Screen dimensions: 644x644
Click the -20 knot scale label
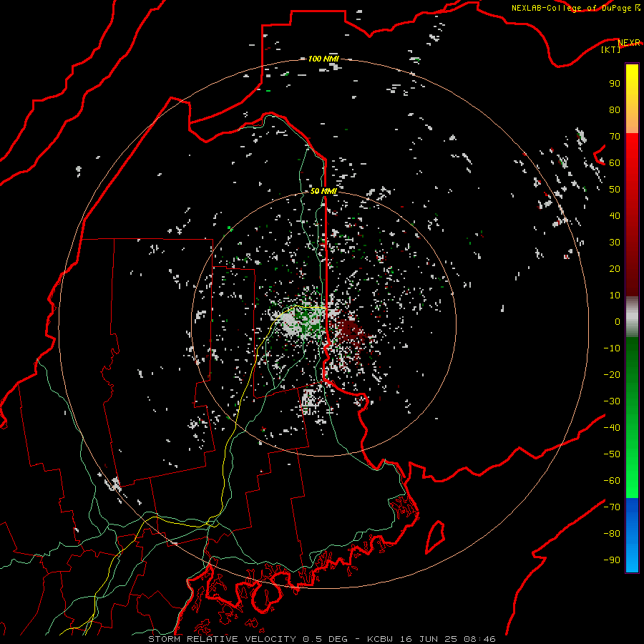click(612, 375)
